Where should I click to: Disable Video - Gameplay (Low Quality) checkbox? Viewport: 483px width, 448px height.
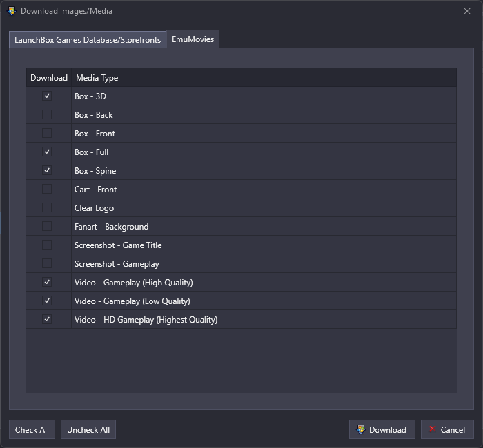point(47,301)
